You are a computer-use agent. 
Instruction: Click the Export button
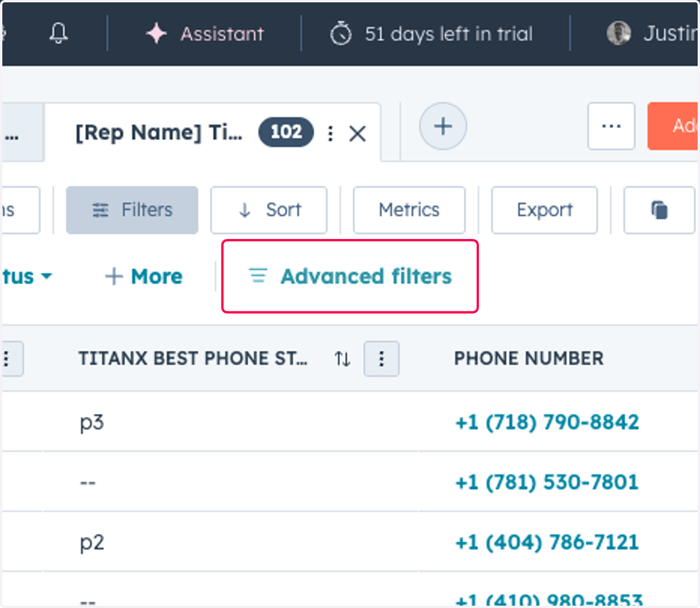544,210
